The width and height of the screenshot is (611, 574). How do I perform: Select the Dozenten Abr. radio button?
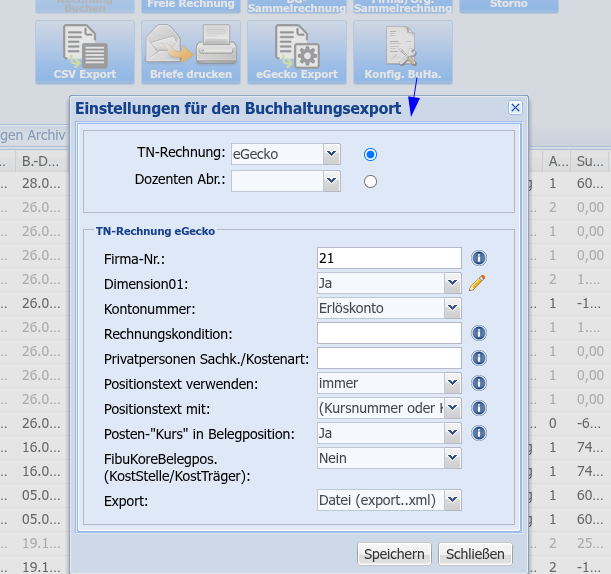(370, 181)
